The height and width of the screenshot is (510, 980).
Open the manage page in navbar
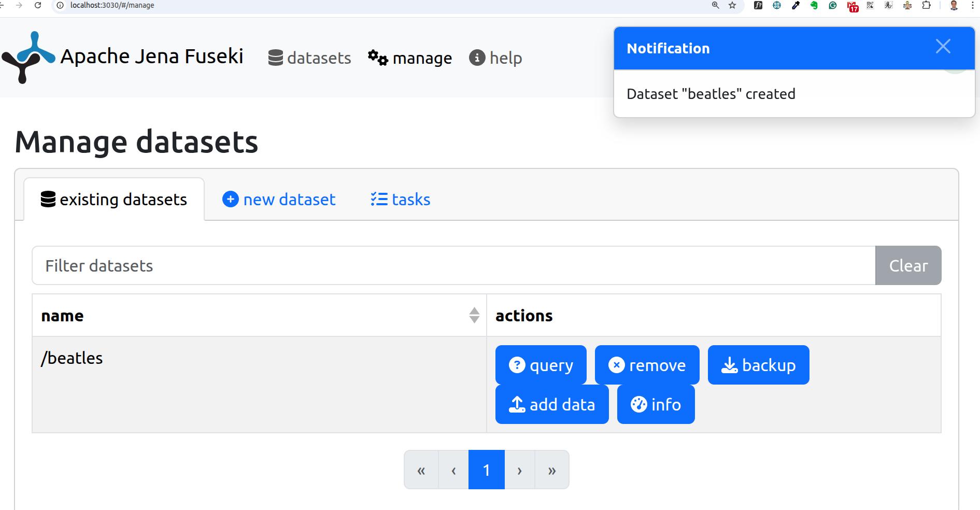[410, 58]
